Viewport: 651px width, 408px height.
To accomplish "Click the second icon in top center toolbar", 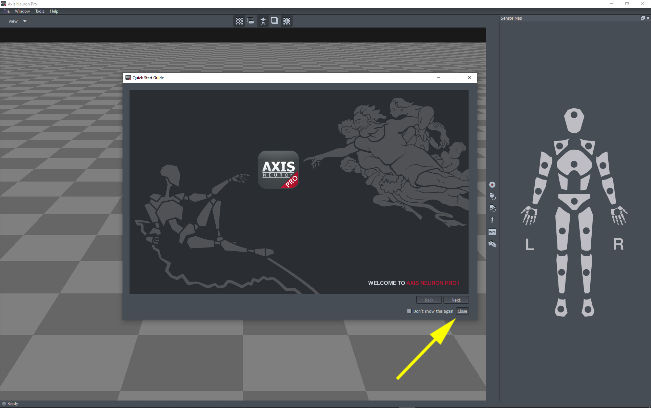I will [x=251, y=20].
